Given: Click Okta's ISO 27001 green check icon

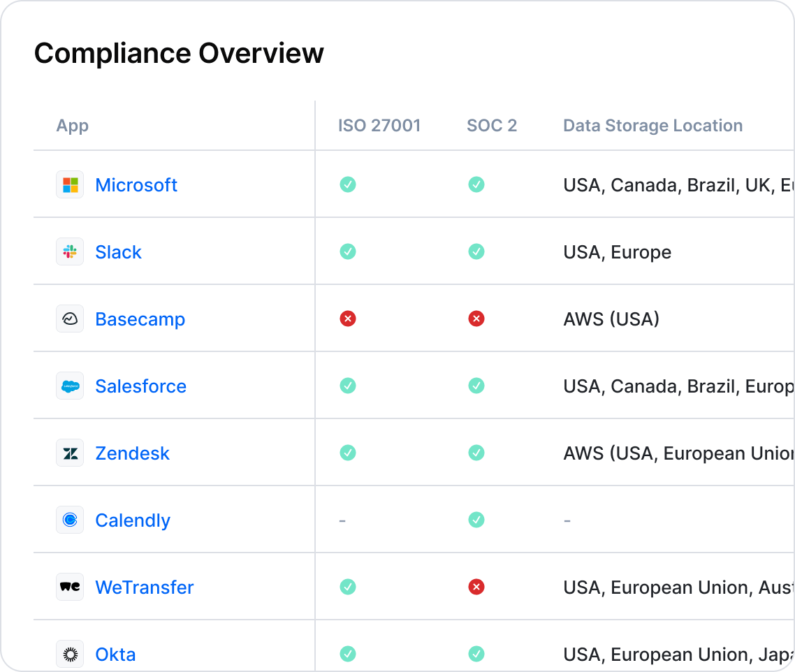Looking at the screenshot, I should click(348, 655).
